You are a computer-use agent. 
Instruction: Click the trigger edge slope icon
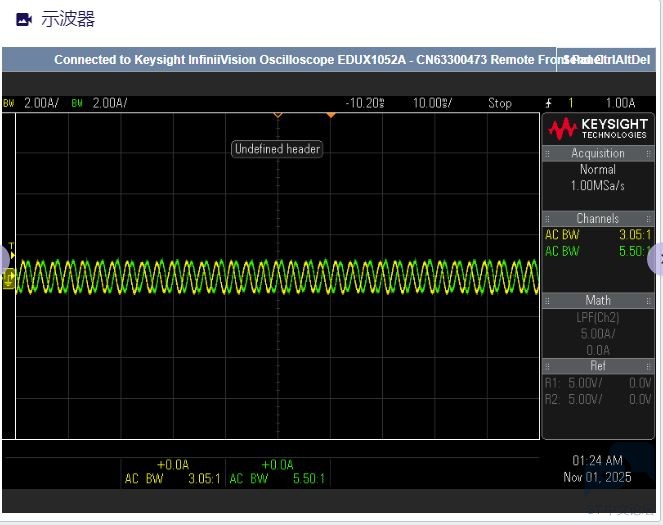click(548, 103)
